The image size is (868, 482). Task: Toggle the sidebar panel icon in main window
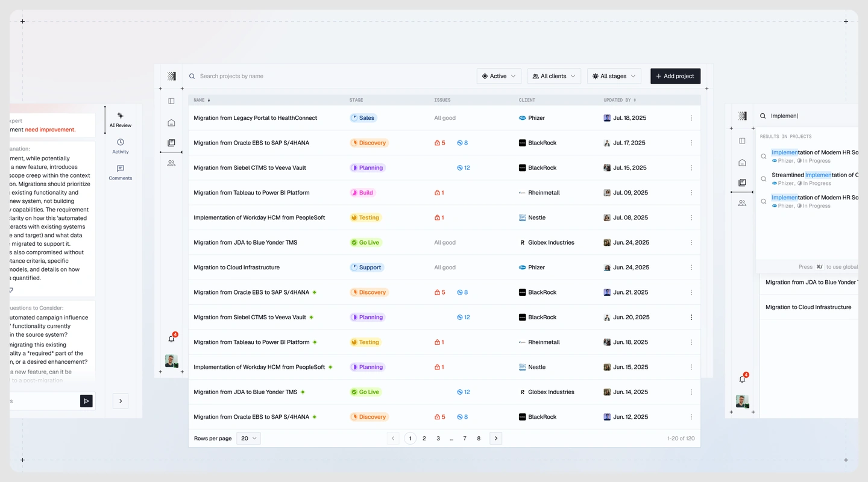click(x=171, y=101)
